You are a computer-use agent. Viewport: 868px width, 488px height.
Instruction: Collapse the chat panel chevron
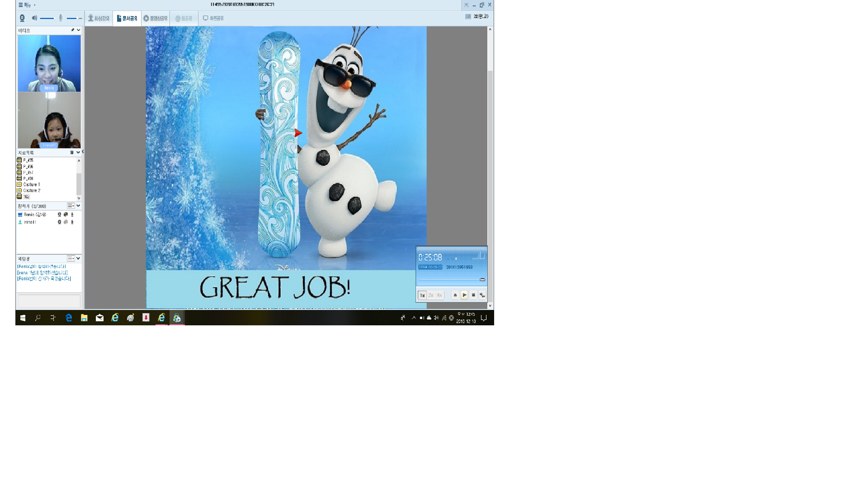click(x=78, y=258)
